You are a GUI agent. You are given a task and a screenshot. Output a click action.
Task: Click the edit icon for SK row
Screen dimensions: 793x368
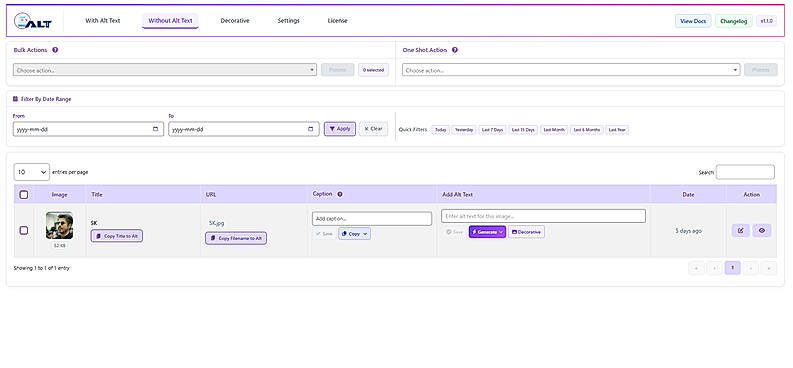click(x=740, y=231)
